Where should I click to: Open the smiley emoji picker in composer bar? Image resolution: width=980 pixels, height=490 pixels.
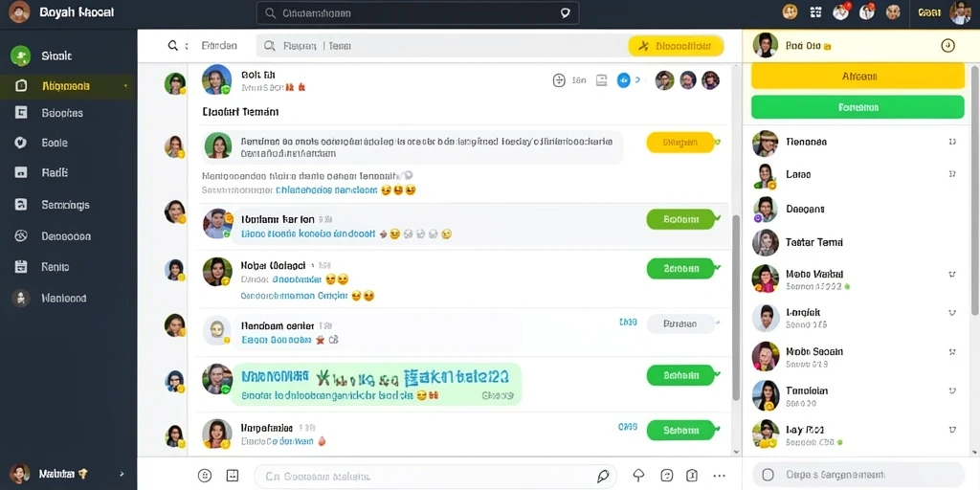pos(205,476)
